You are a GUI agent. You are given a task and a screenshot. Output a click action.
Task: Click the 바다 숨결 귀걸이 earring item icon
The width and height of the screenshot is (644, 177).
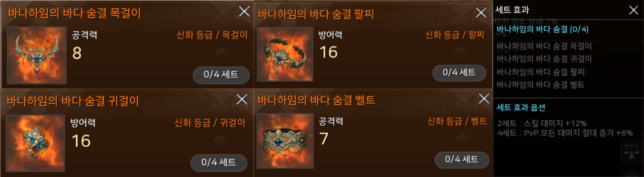click(x=35, y=143)
